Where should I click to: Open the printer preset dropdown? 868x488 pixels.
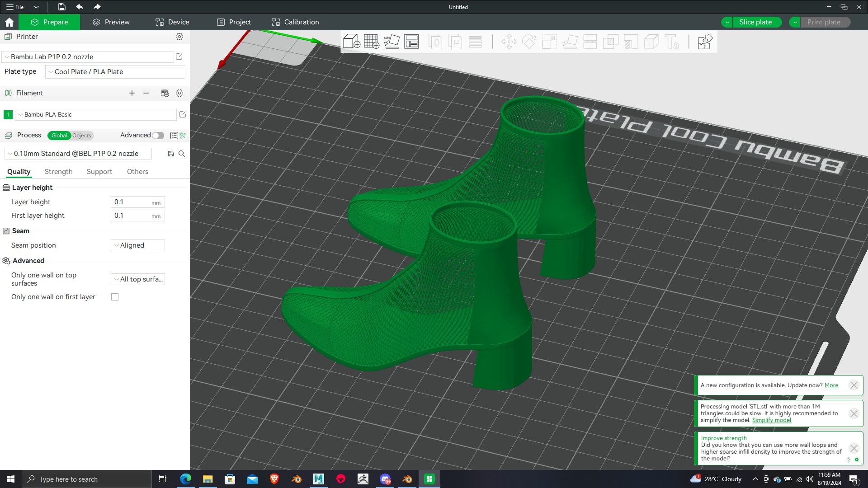pos(88,57)
